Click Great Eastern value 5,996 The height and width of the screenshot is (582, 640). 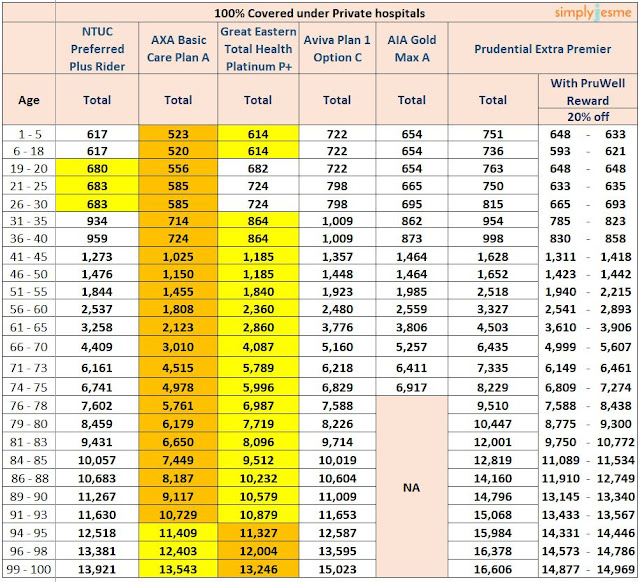point(258,388)
